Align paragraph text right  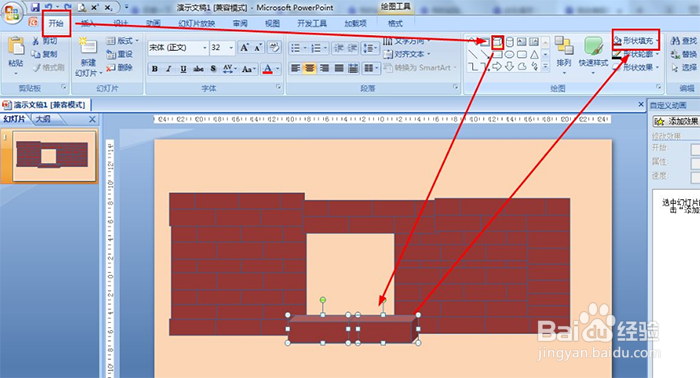[x=324, y=68]
